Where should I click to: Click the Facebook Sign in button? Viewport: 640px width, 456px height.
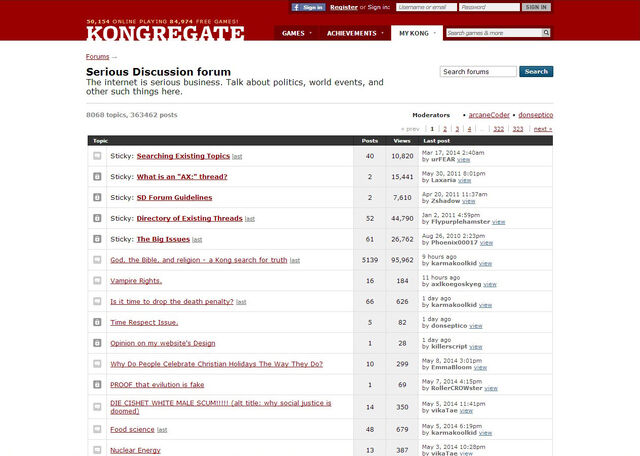pyautogui.click(x=308, y=7)
